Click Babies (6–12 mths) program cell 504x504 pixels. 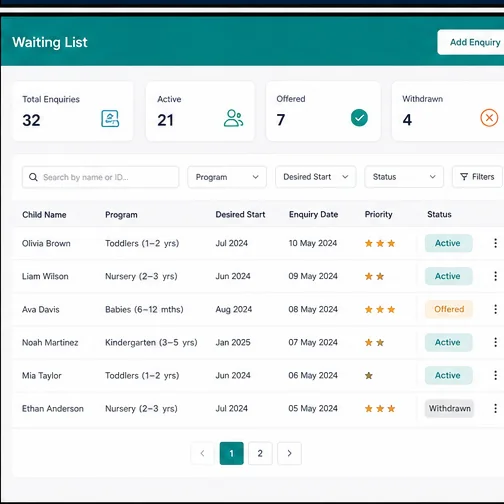(144, 309)
